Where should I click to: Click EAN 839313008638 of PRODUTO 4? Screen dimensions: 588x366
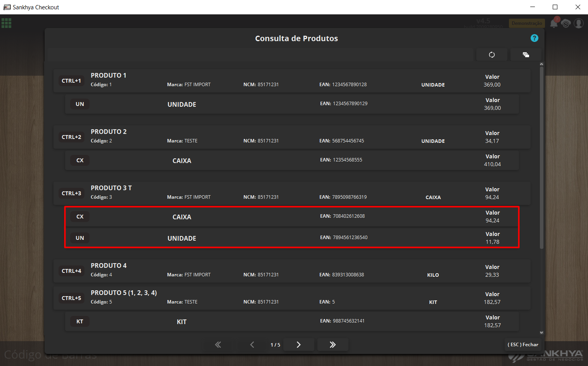coord(341,275)
